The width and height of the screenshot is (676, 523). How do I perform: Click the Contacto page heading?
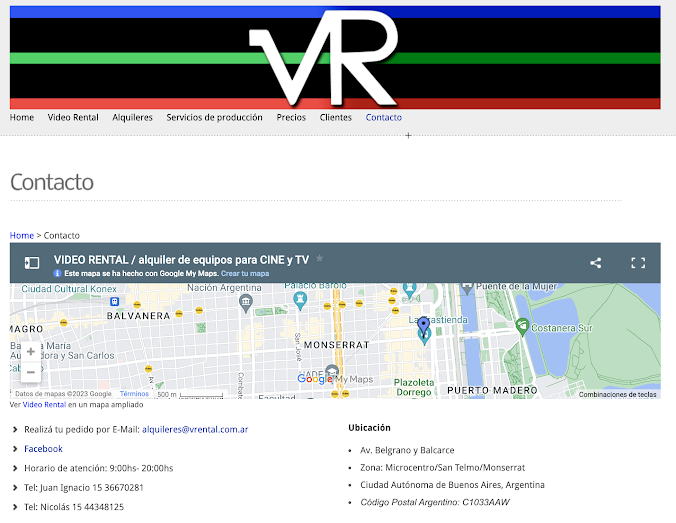click(52, 182)
